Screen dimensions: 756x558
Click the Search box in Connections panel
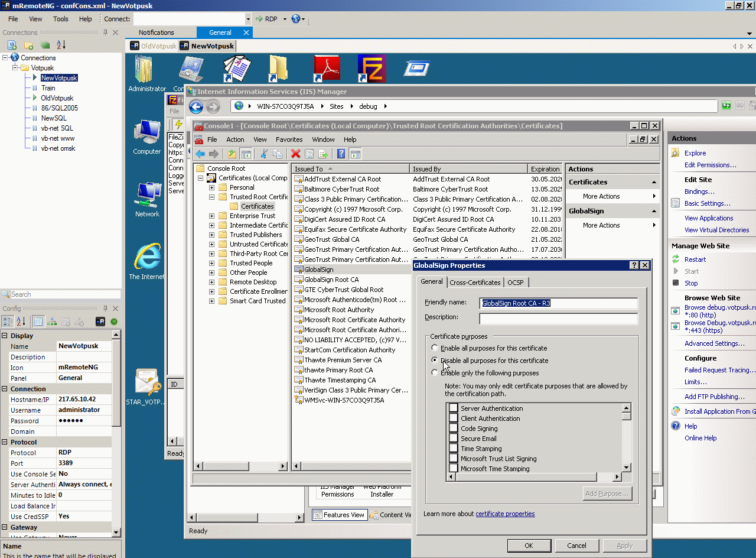point(65,294)
